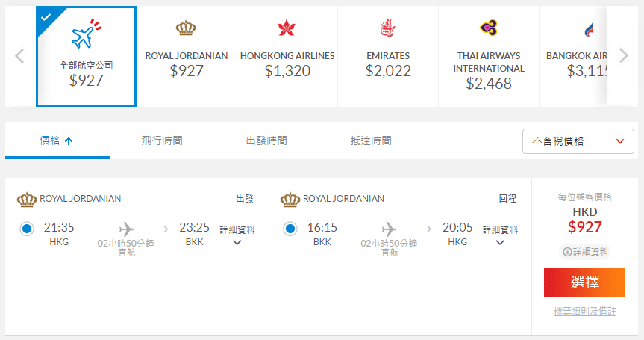The height and width of the screenshot is (340, 644).
Task: Open the 不含稅價格 price dropdown
Action: pyautogui.click(x=578, y=140)
